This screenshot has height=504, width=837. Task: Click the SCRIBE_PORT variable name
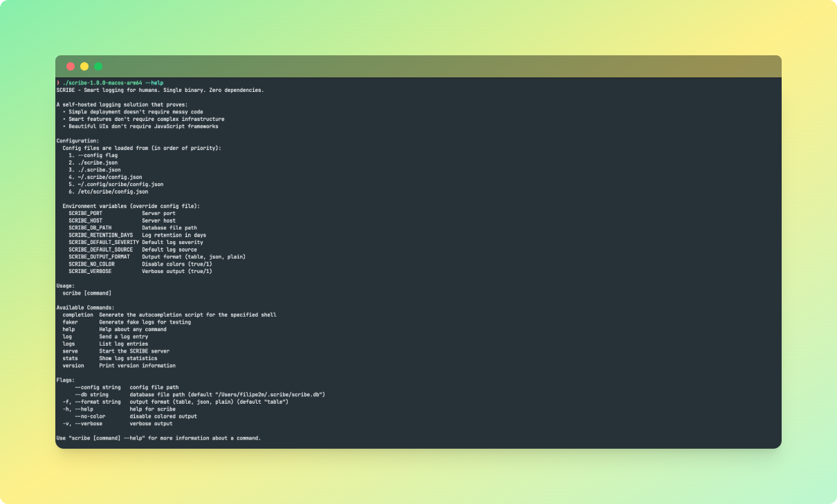[85, 213]
